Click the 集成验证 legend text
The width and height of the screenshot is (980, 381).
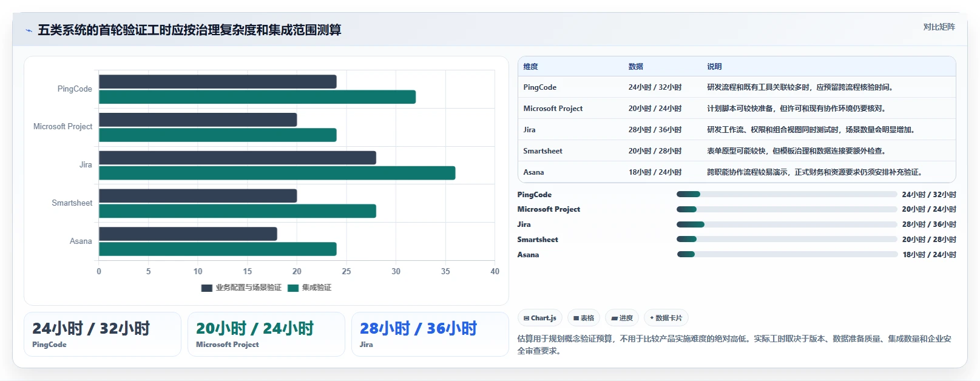coord(317,288)
